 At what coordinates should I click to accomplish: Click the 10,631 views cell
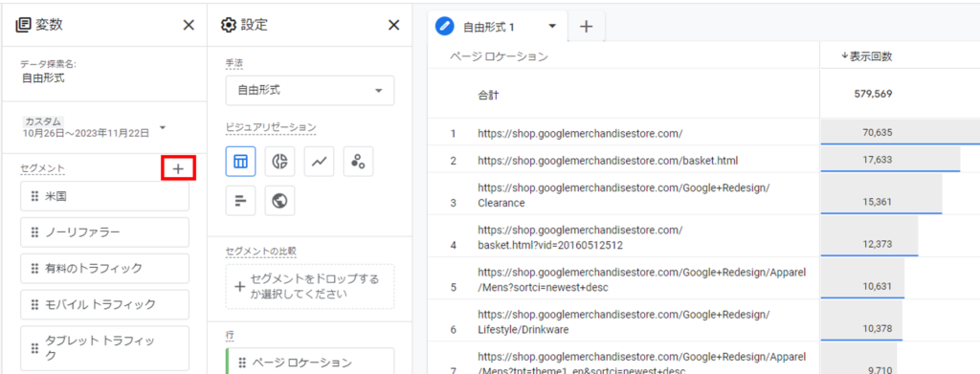pyautogui.click(x=879, y=286)
